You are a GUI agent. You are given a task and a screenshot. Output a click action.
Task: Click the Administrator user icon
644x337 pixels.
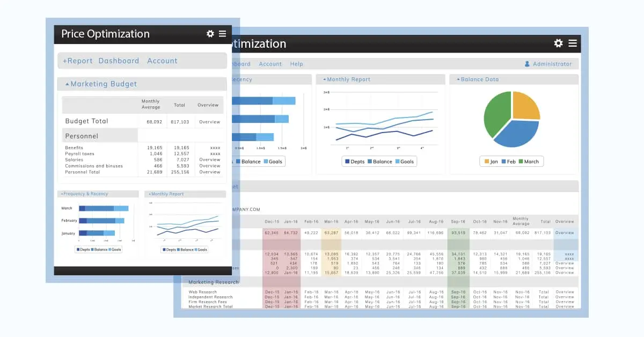click(x=527, y=64)
